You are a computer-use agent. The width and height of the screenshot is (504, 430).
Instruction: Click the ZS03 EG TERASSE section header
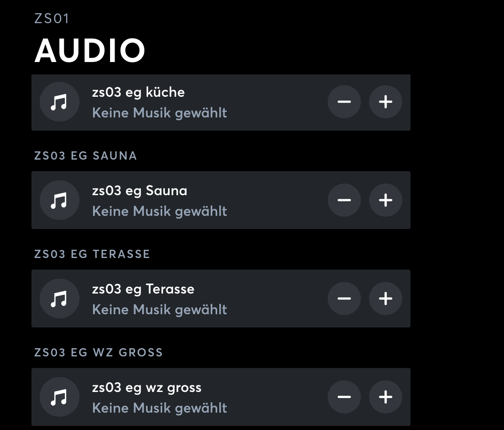click(92, 254)
